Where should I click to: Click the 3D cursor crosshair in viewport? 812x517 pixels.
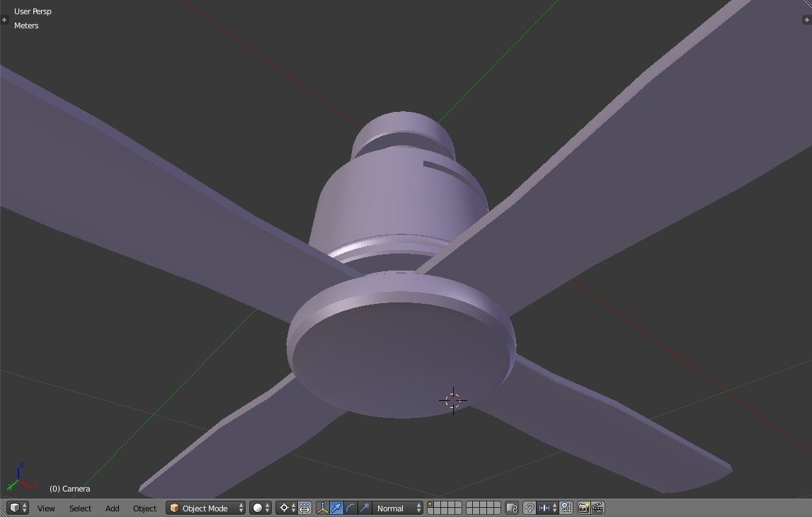pyautogui.click(x=453, y=400)
